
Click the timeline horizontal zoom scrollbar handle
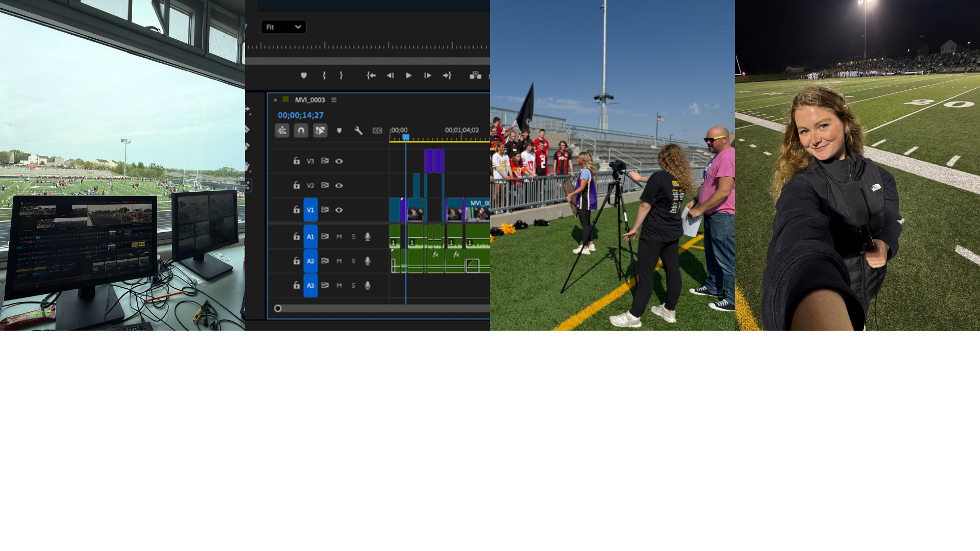coord(278,308)
